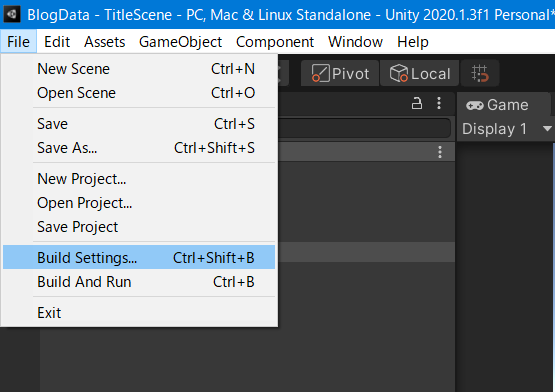Image resolution: width=555 pixels, height=392 pixels.
Task: Open the panel's three-dot options menu
Action: [x=439, y=103]
